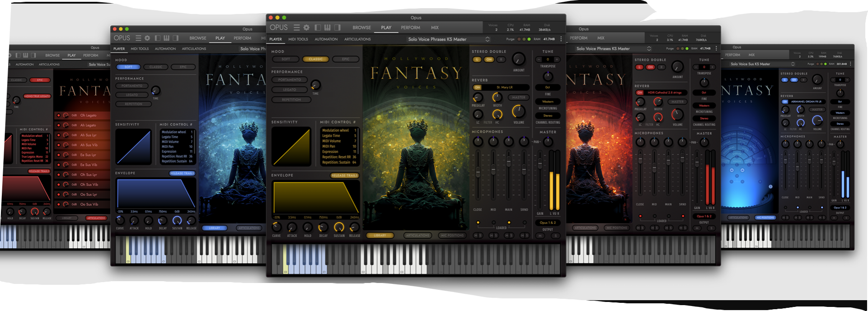868x311 pixels.
Task: Select the Classic mood in the front window
Action: coord(315,59)
